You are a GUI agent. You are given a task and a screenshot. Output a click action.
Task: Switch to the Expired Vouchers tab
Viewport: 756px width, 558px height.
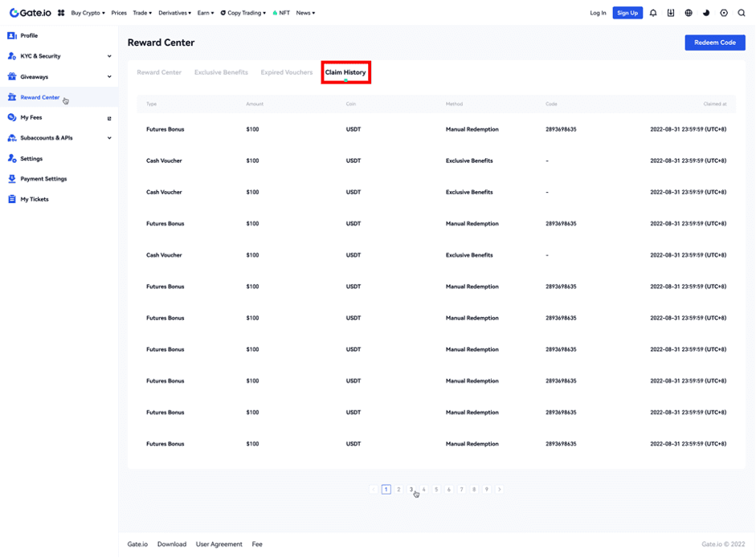287,72
